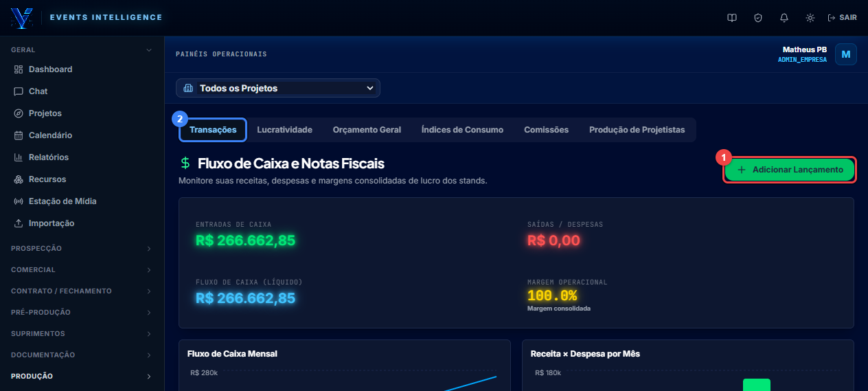Expand the CONTRATO / FECHAMENTO section

tap(82, 291)
